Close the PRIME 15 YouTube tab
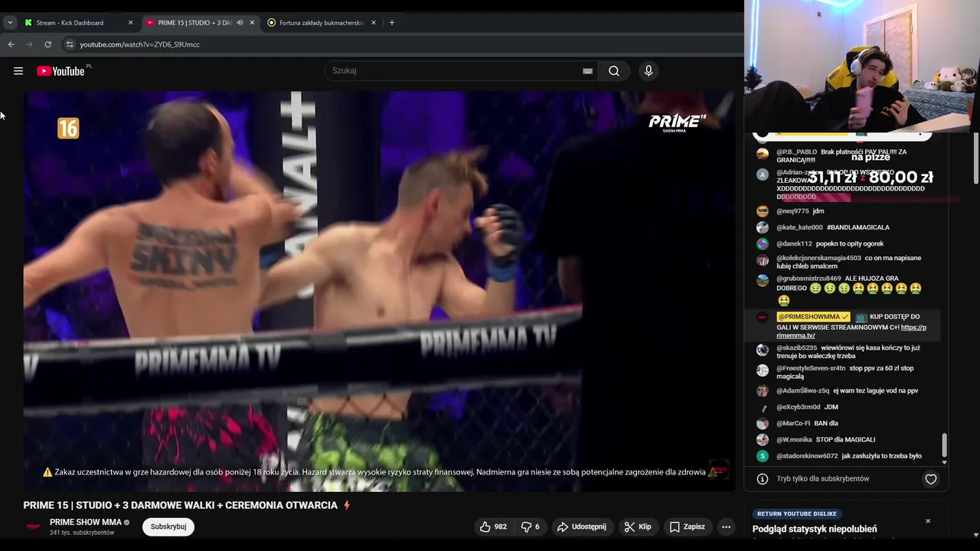980x551 pixels. (x=252, y=22)
